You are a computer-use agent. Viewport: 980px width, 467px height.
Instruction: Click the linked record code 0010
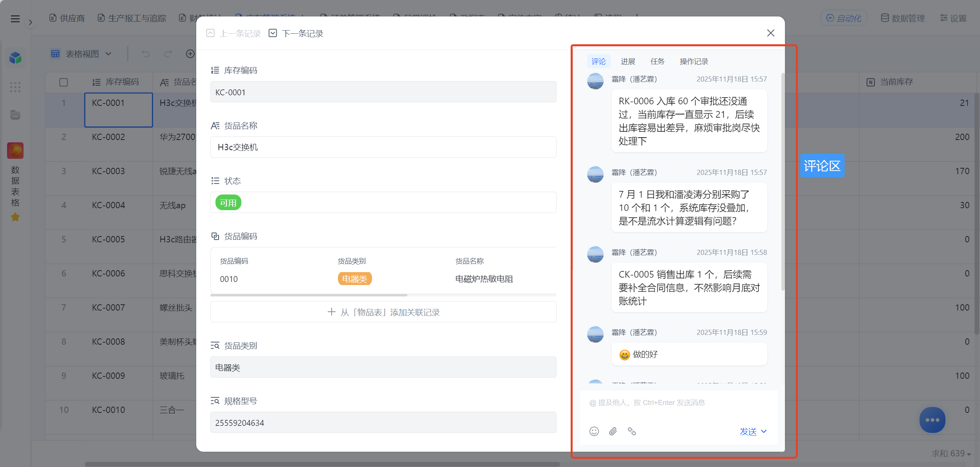229,279
